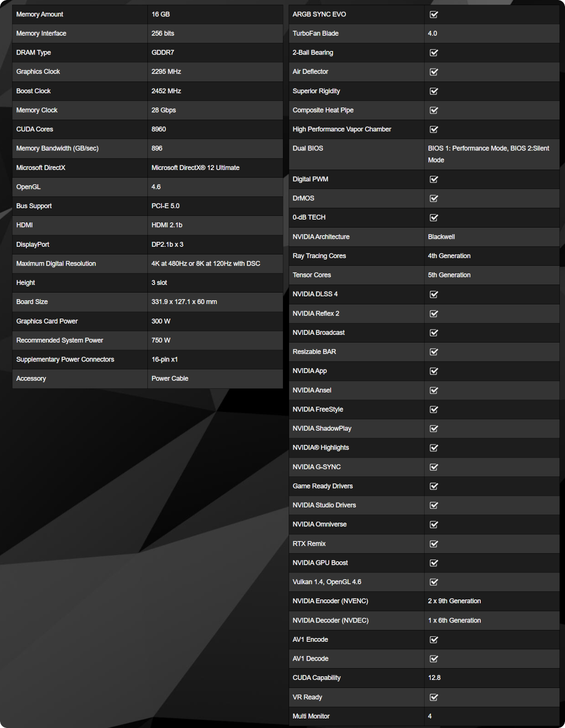
Task: Click the High Performance Vapor Chamber checkmark
Action: (x=434, y=130)
